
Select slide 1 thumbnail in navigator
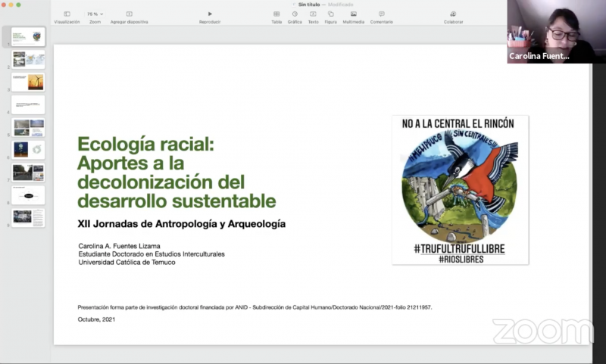[x=28, y=36]
